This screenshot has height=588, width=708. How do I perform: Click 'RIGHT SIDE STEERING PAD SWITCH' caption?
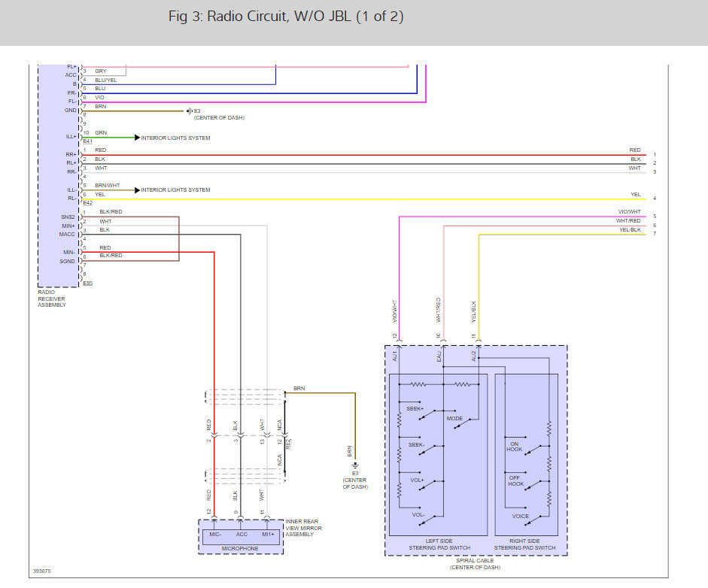point(524,544)
